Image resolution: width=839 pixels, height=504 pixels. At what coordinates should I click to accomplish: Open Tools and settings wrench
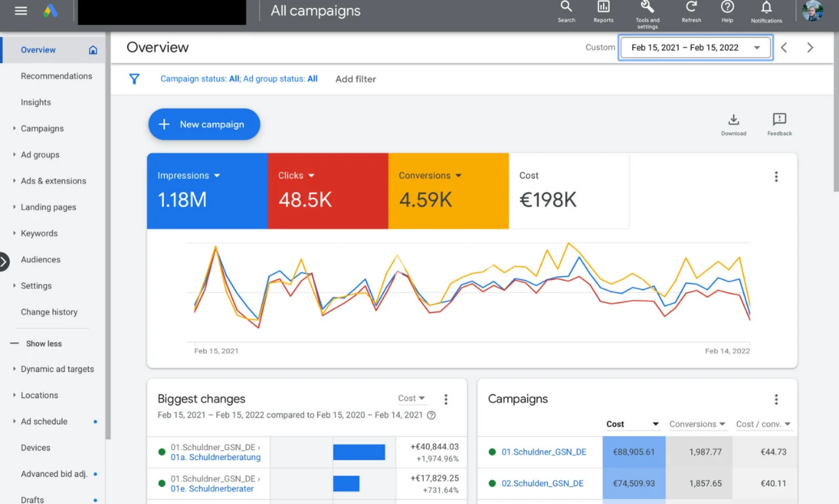pos(647,7)
